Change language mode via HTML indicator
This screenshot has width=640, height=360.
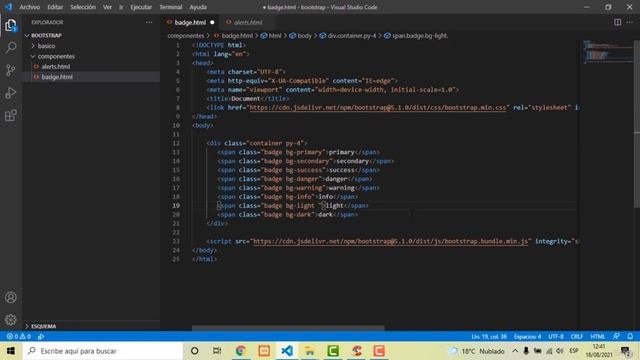coord(598,337)
